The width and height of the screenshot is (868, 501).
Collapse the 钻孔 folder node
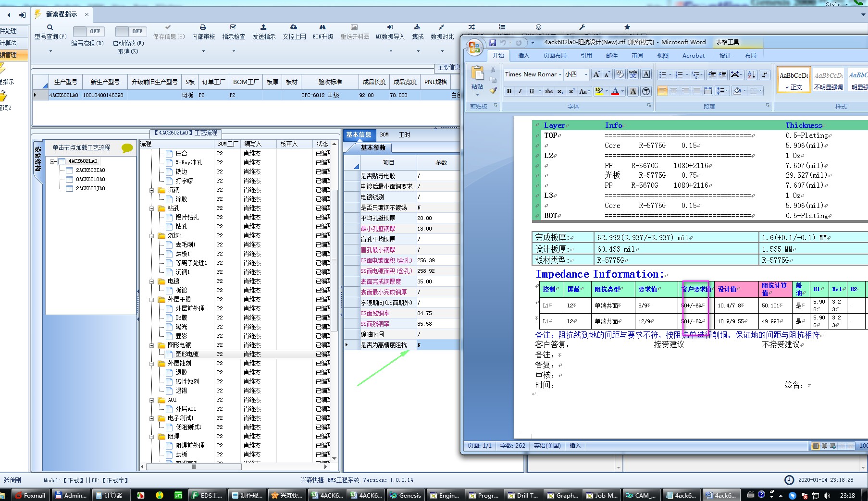point(152,208)
